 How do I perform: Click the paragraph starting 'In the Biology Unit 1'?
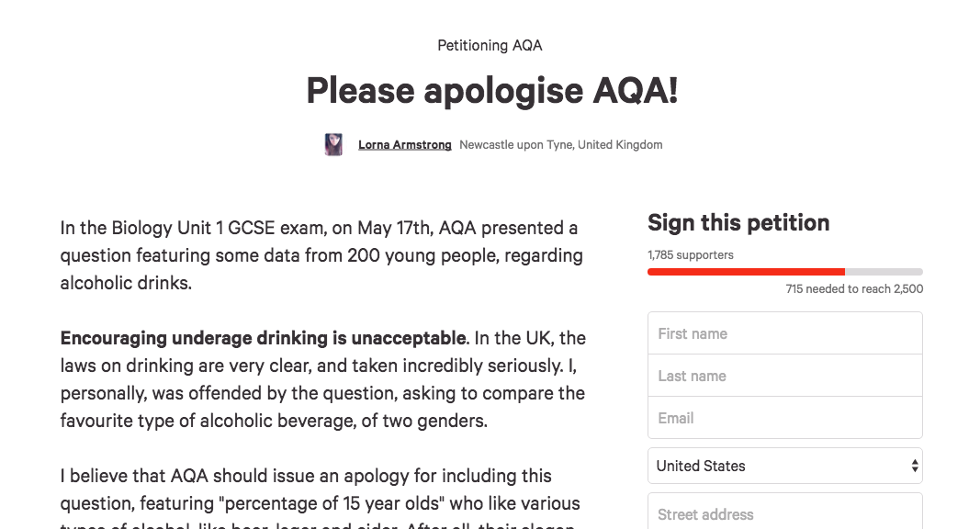tap(321, 255)
